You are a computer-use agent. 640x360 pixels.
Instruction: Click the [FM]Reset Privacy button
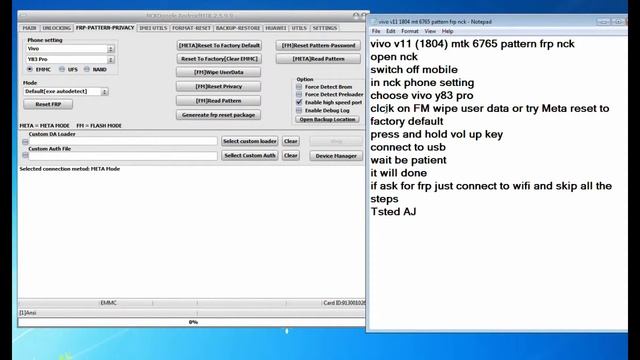(218, 87)
